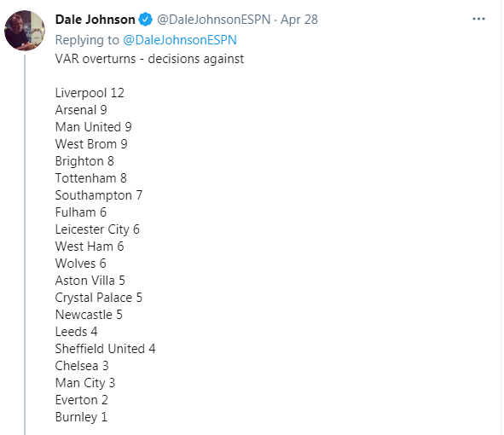The height and width of the screenshot is (435, 504).
Task: Click the 'Leicester City 6' entry
Action: click(97, 229)
